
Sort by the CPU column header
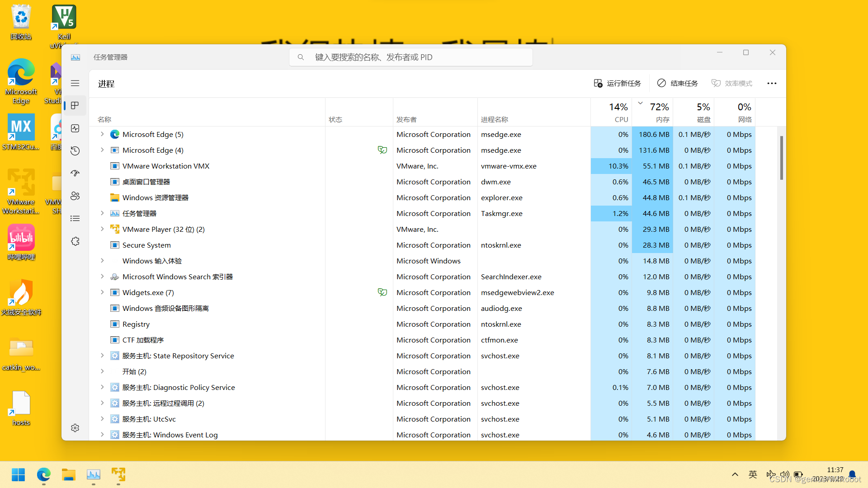611,112
